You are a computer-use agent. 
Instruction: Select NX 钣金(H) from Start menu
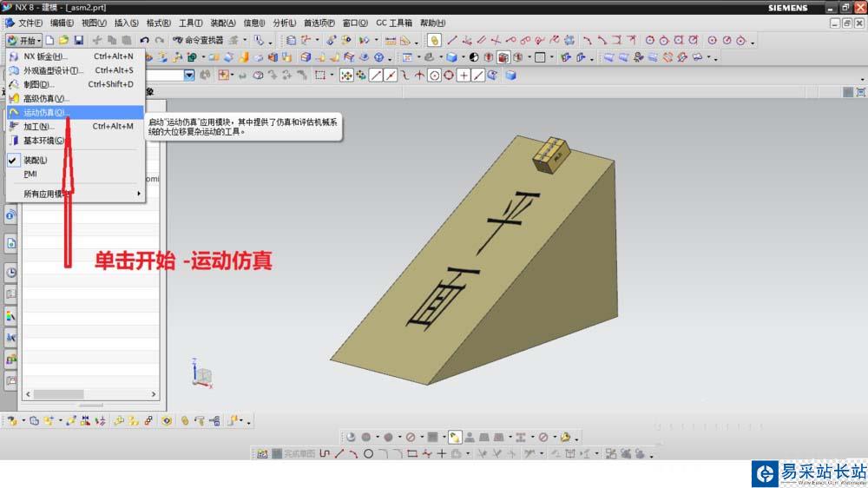75,56
